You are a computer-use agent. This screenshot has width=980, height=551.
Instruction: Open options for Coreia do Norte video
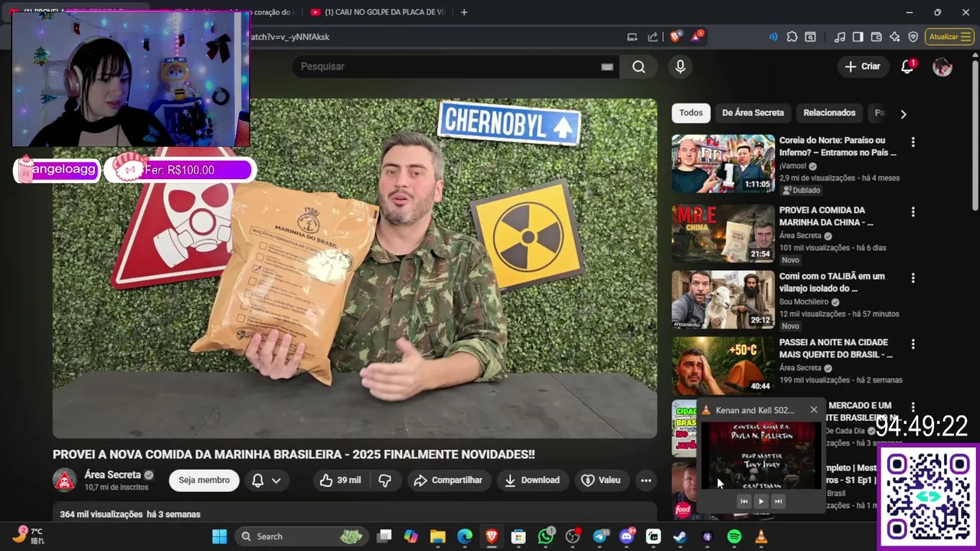click(913, 142)
